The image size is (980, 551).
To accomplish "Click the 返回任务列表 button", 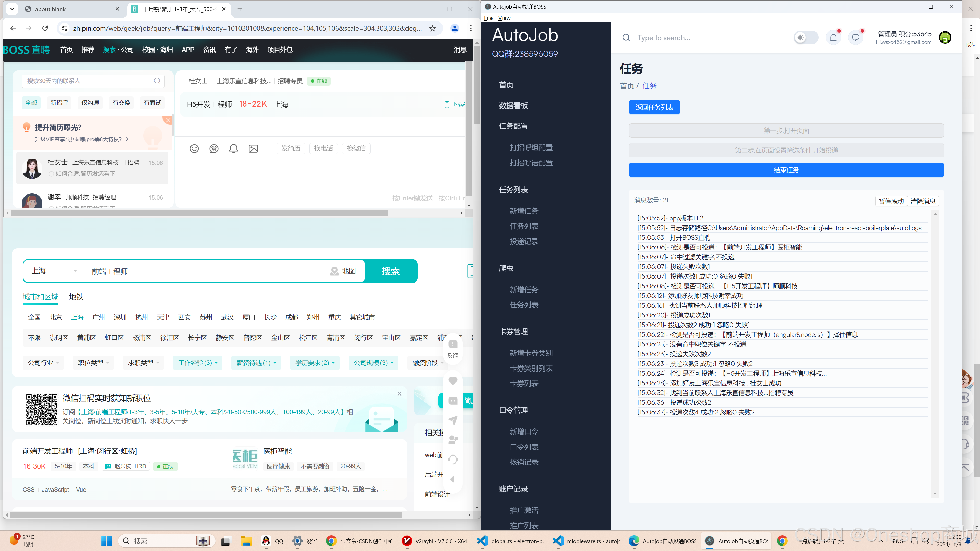I will [x=654, y=107].
